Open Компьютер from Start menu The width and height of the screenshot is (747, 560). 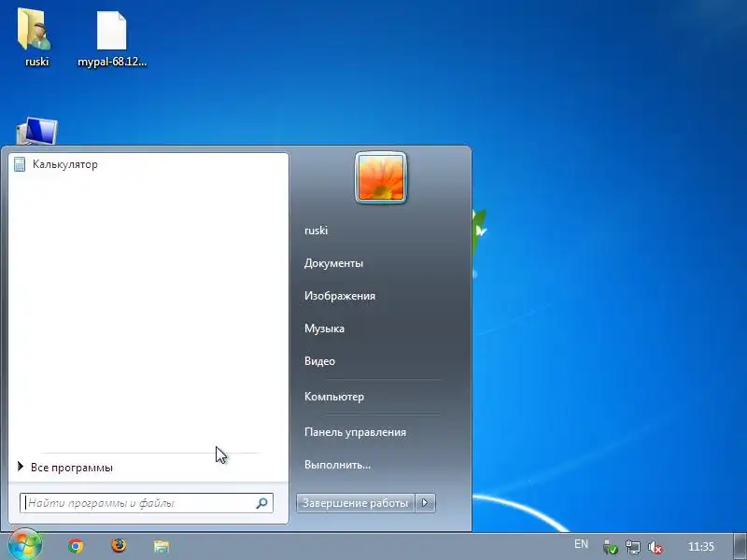(x=334, y=397)
